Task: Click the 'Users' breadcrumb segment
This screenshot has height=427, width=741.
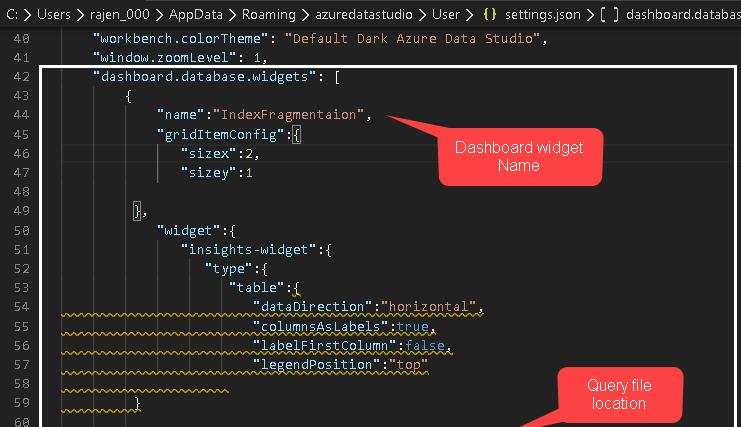Action: tap(54, 15)
